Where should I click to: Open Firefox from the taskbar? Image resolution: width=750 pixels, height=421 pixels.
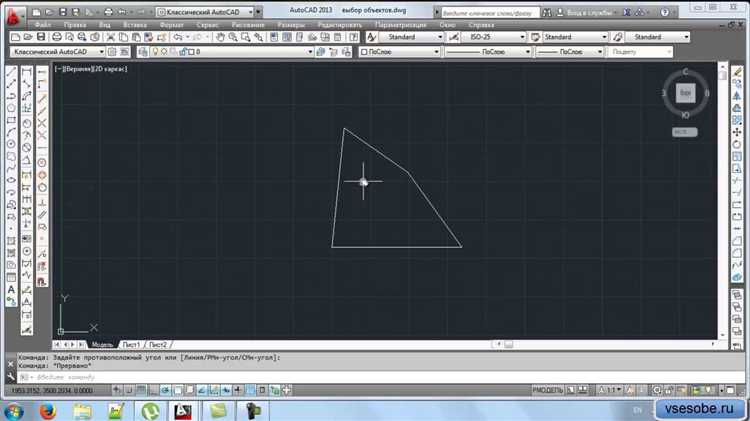(47, 410)
